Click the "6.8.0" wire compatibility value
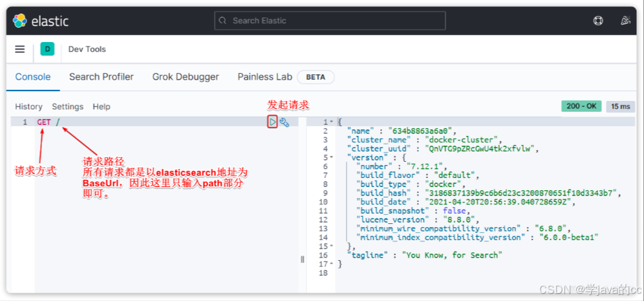This screenshot has width=644, height=301. click(550, 229)
